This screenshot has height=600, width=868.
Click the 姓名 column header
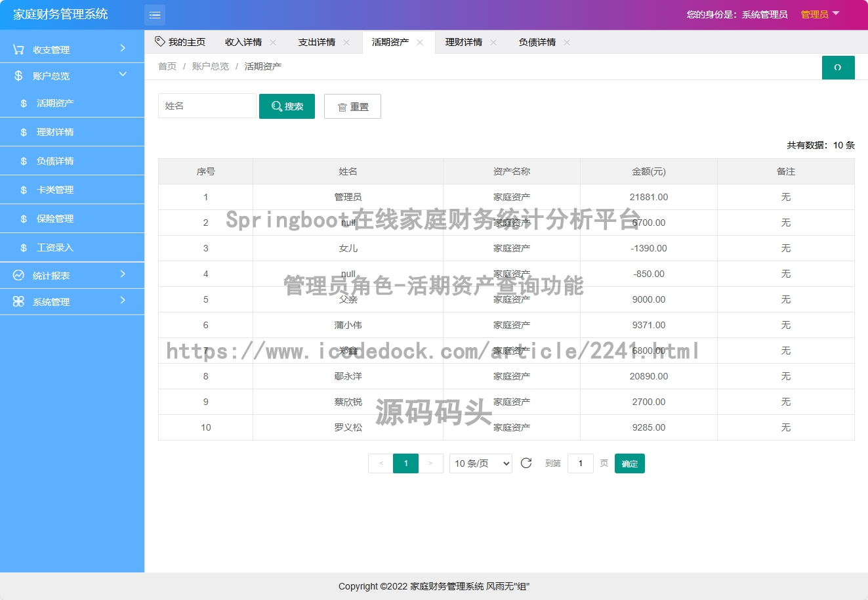pos(348,171)
